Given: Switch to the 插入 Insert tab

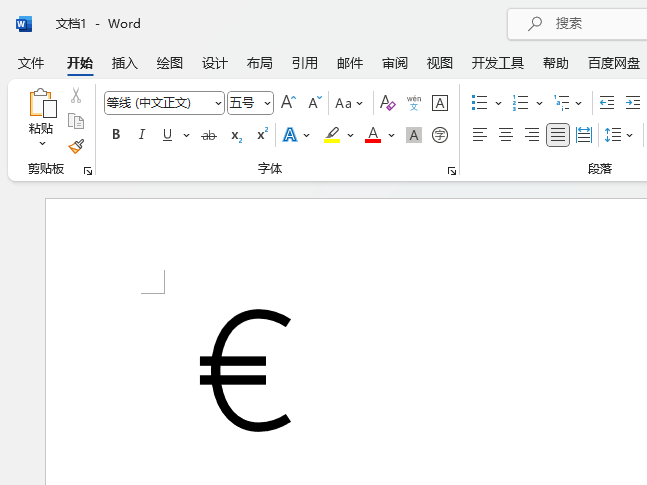Looking at the screenshot, I should (125, 63).
